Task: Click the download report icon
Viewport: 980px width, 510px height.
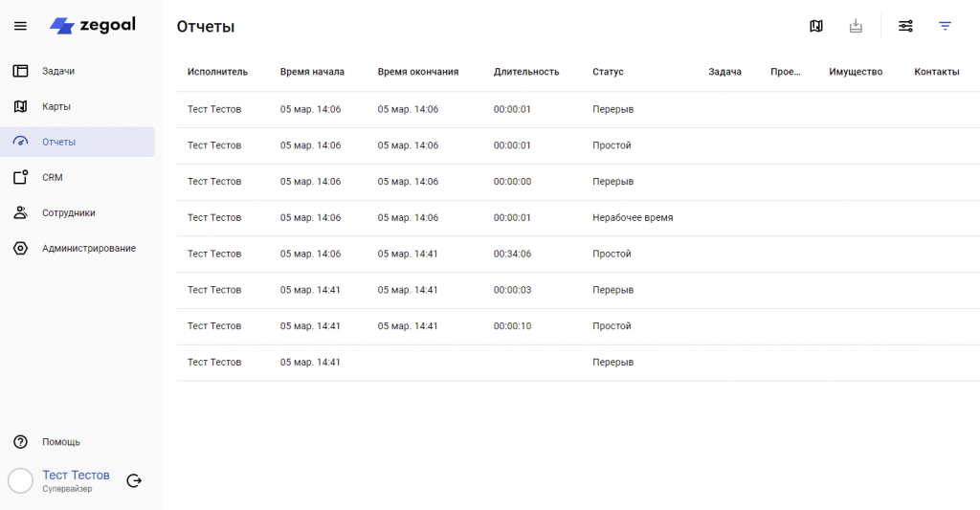Action: click(x=856, y=26)
